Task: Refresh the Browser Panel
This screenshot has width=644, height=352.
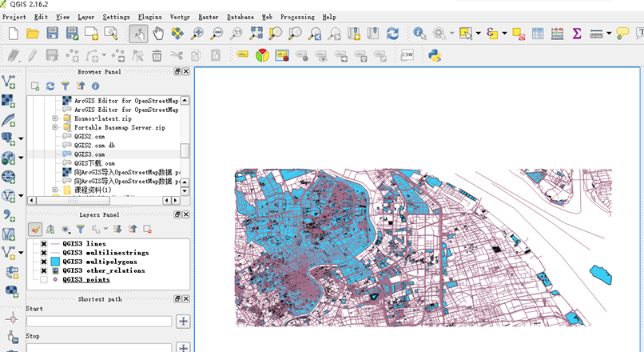Action: 50,86
